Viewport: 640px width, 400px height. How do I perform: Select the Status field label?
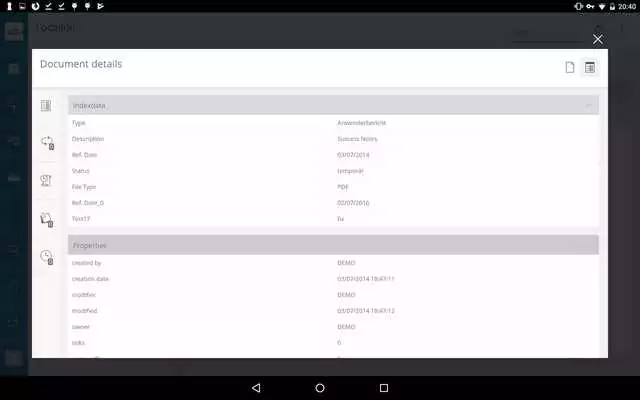[x=80, y=171]
